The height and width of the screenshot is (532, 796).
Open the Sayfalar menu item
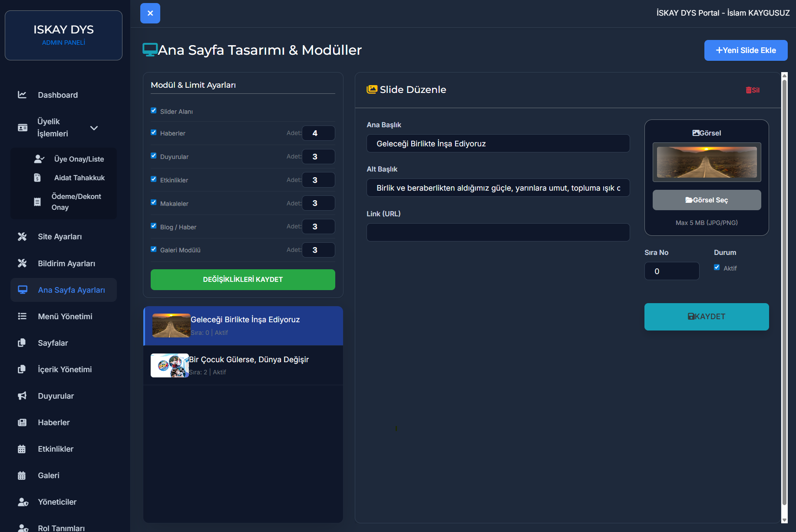53,343
